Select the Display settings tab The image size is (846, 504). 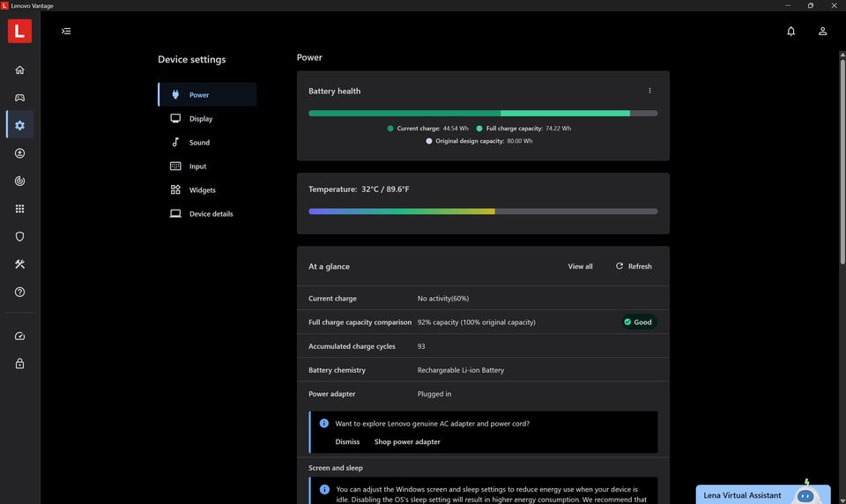coord(200,119)
